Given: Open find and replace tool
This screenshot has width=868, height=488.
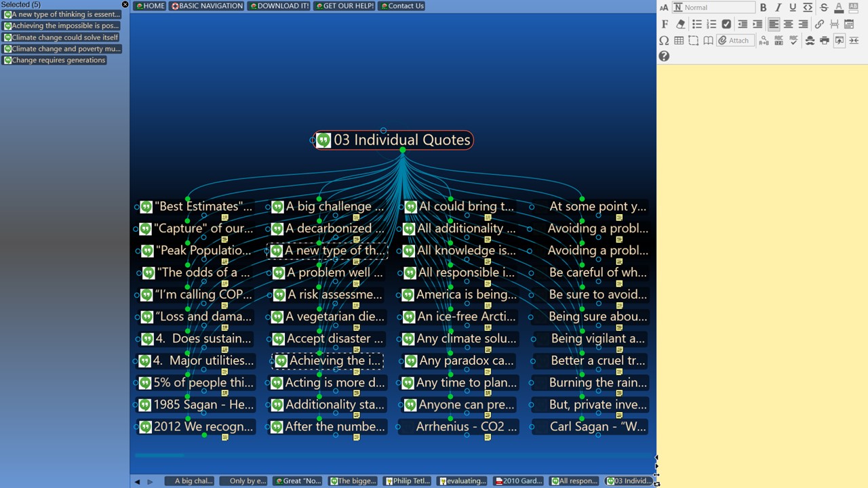Looking at the screenshot, I should point(764,41).
